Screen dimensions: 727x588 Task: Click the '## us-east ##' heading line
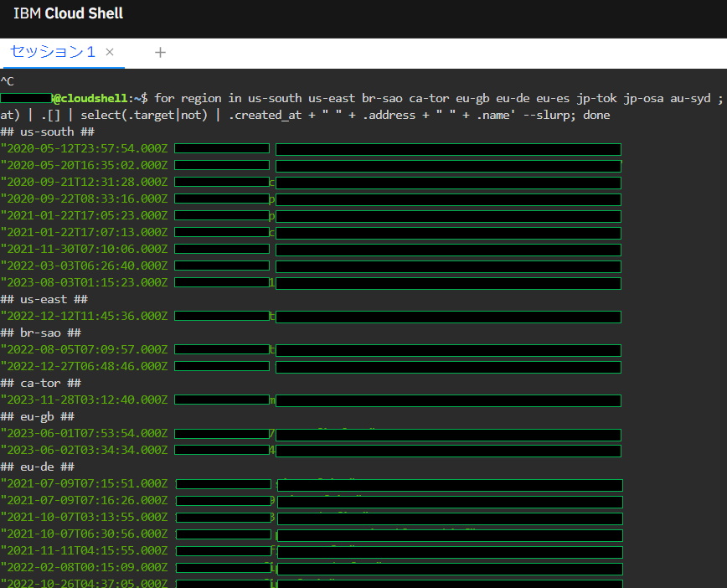[x=44, y=300]
